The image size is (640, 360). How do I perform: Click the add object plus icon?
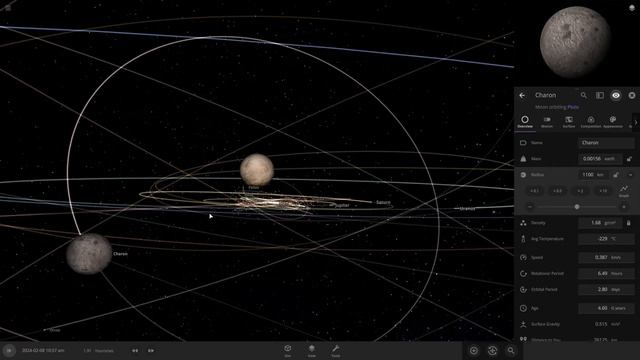(x=474, y=351)
